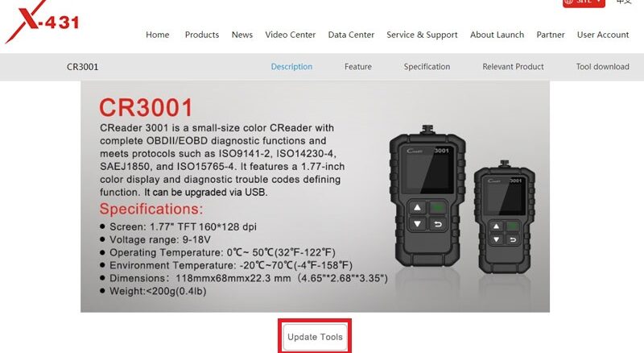The width and height of the screenshot is (644, 353).
Task: Open the red SITE selector dropdown
Action: pyautogui.click(x=584, y=2)
